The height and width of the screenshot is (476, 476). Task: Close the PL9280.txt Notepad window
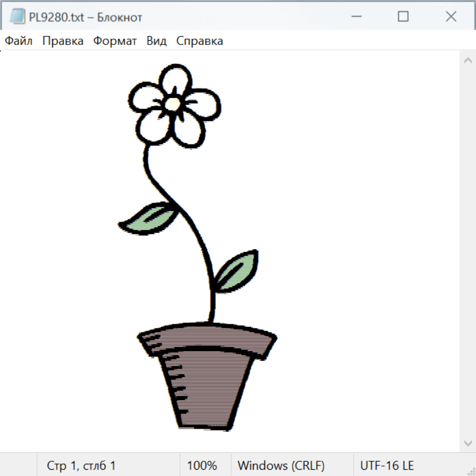451,17
